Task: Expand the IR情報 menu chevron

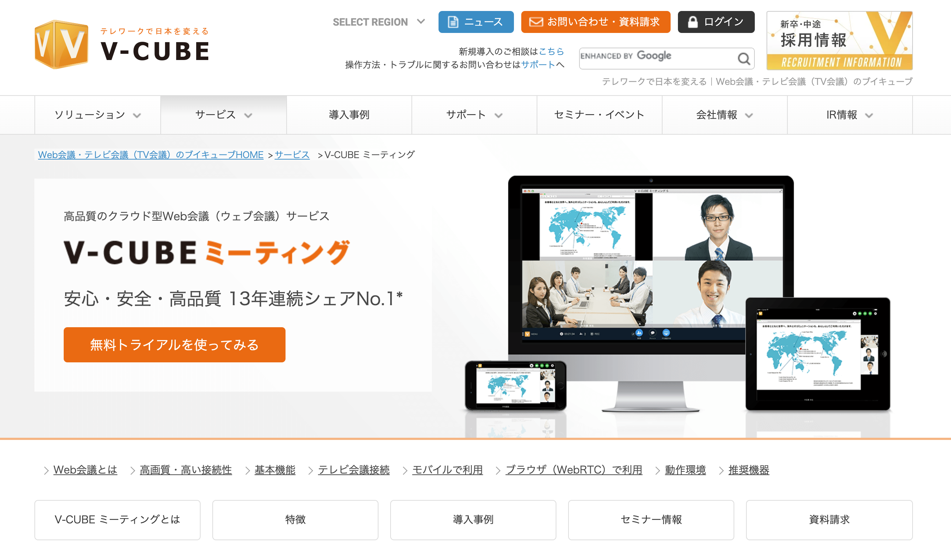Action: click(869, 115)
